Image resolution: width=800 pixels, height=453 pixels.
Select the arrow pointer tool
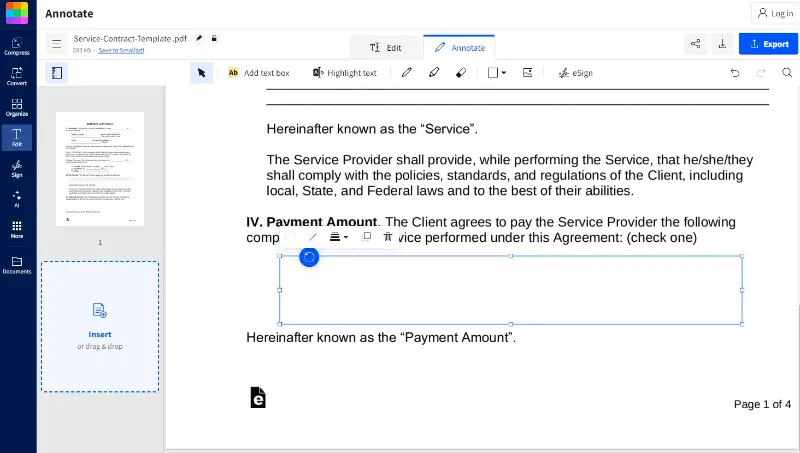click(202, 73)
